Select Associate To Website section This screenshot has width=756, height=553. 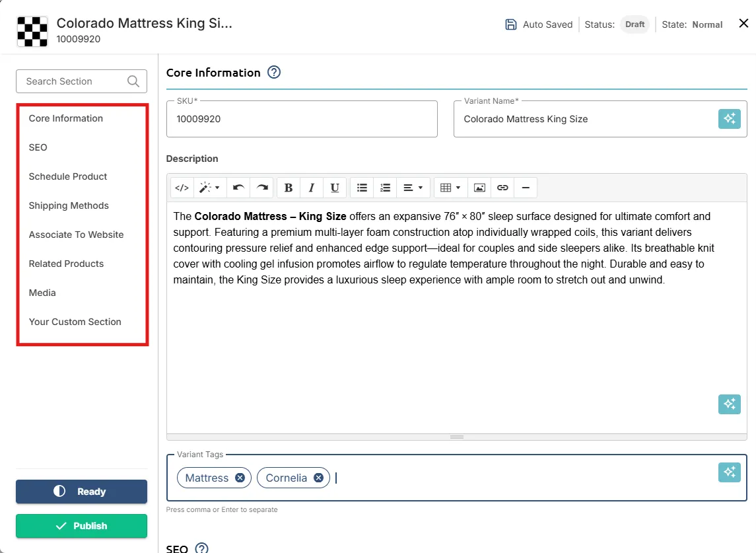(76, 235)
